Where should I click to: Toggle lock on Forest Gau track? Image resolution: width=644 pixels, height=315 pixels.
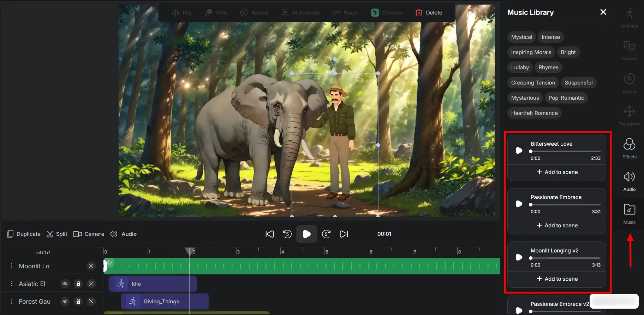pyautogui.click(x=78, y=301)
